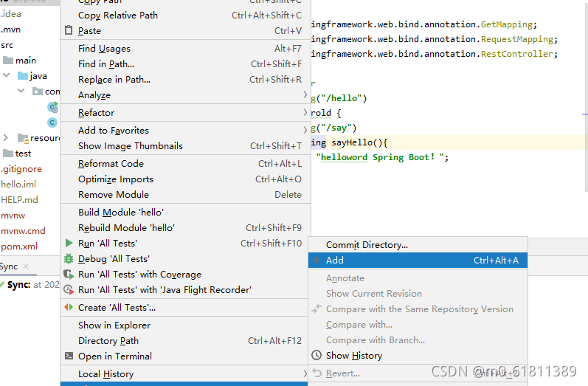Screen dimensions: 588x386
Task: Open the Local History submenu
Action: pyautogui.click(x=184, y=373)
